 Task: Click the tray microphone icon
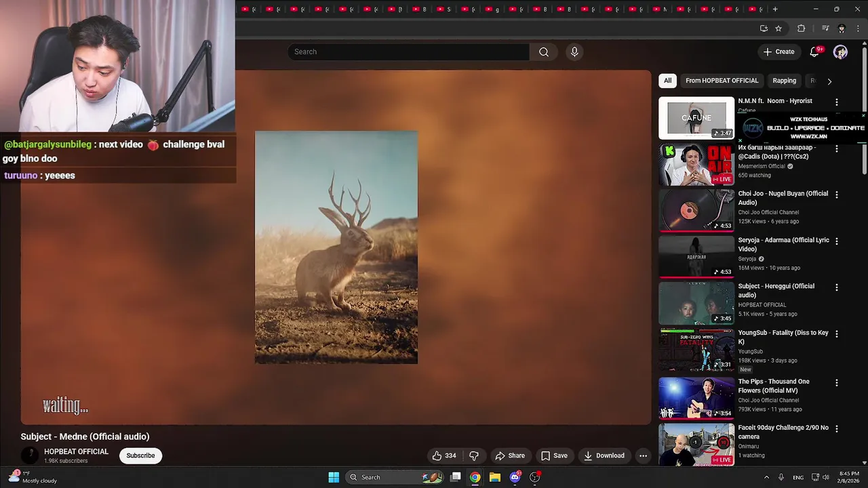pyautogui.click(x=781, y=477)
